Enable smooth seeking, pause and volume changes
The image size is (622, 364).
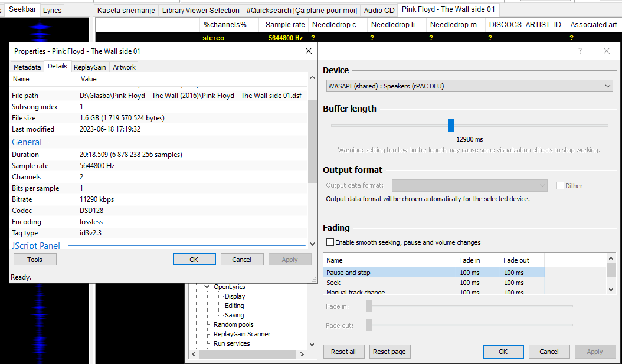330,242
